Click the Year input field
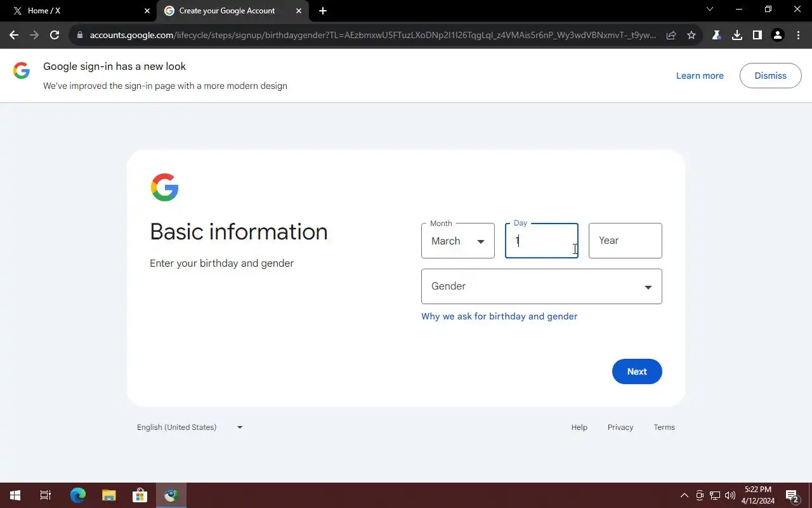 [625, 241]
